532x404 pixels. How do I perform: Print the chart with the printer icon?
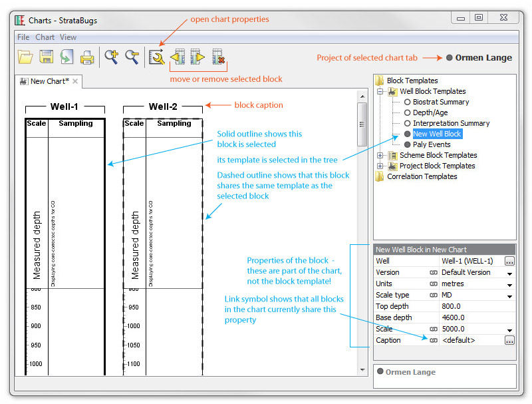(87, 57)
